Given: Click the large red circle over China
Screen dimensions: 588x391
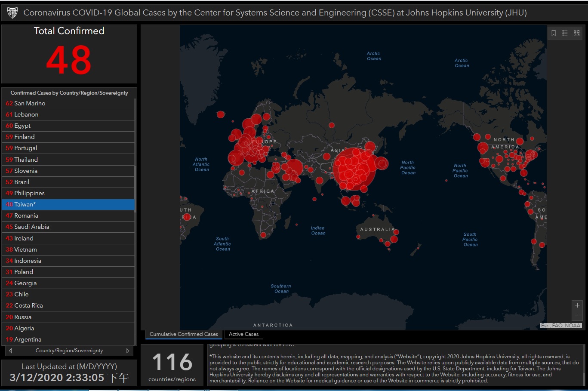Looking at the screenshot, I should click(x=355, y=169).
